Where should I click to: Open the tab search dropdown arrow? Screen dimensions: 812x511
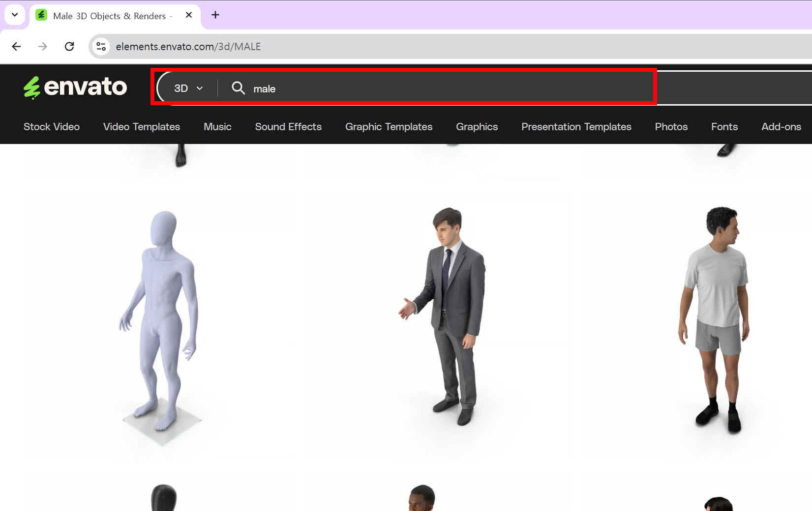point(15,15)
